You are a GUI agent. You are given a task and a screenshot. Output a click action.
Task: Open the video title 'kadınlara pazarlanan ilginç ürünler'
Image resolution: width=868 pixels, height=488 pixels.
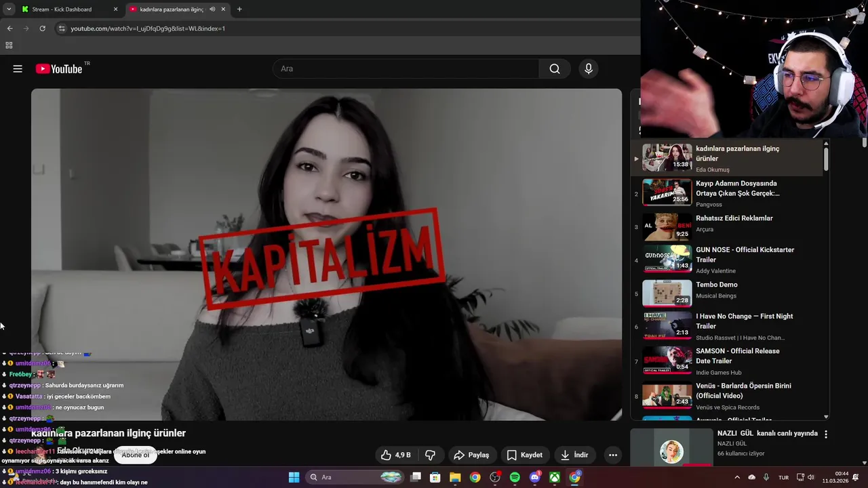click(x=108, y=433)
